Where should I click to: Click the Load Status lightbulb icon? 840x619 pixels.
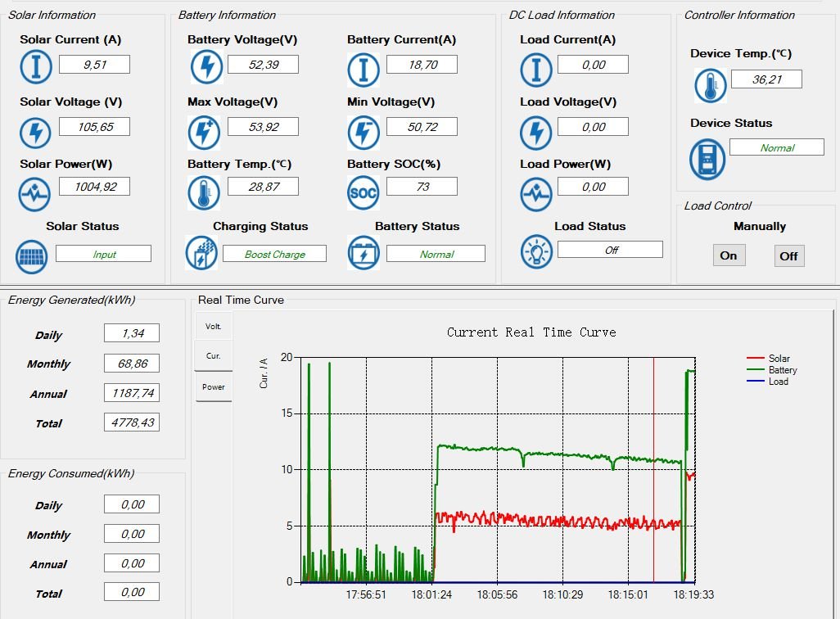(x=536, y=252)
